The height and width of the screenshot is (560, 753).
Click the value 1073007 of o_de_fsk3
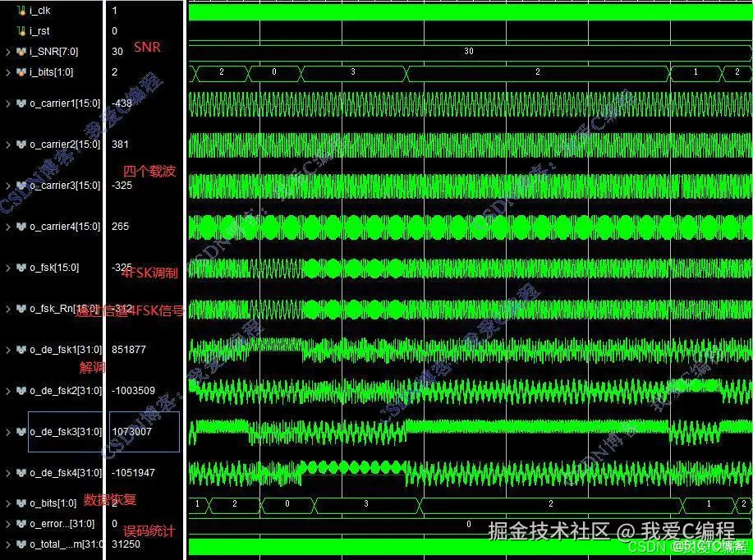tap(131, 432)
